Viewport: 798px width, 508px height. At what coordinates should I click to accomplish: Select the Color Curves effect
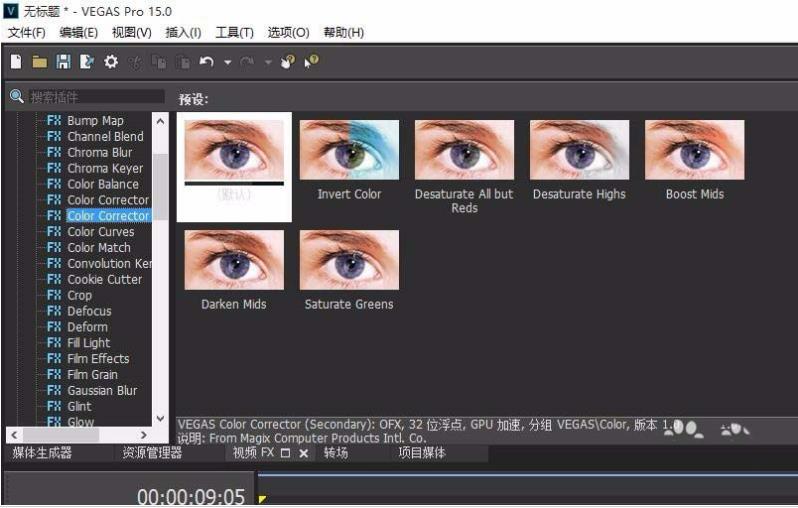101,232
